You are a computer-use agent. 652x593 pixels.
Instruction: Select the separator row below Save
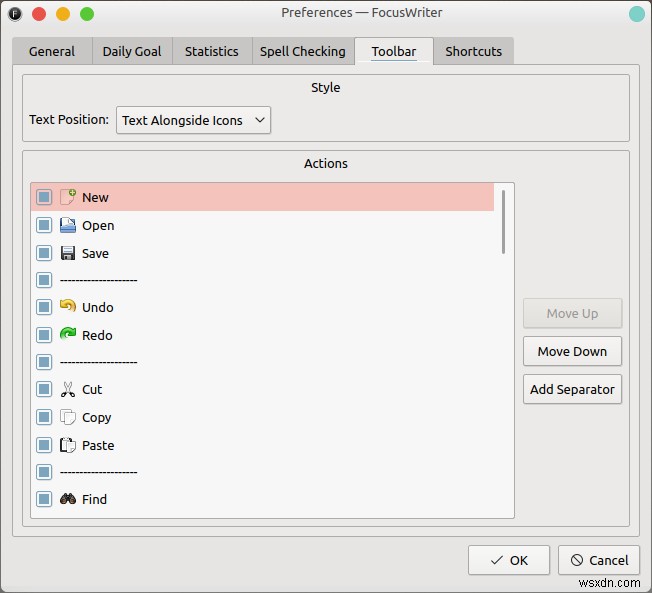[262, 280]
